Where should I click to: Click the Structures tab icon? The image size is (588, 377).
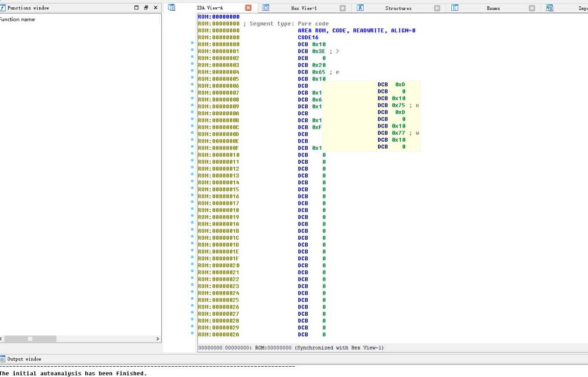pyautogui.click(x=360, y=8)
